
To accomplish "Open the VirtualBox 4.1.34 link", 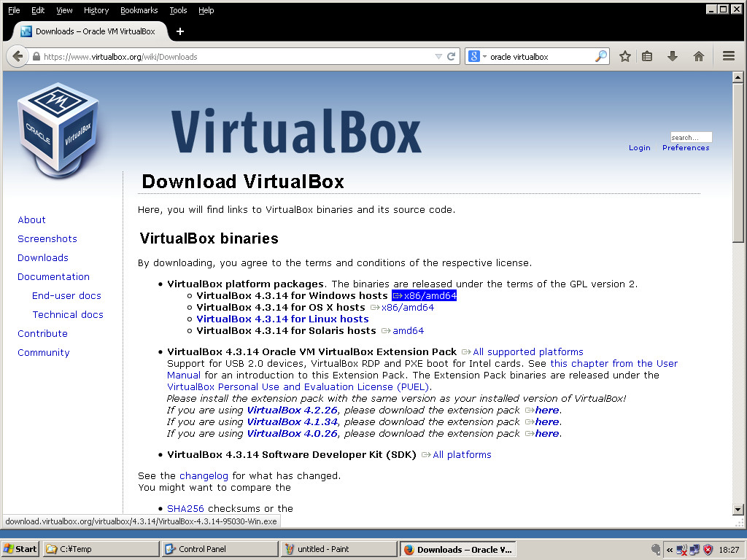I will coord(292,422).
